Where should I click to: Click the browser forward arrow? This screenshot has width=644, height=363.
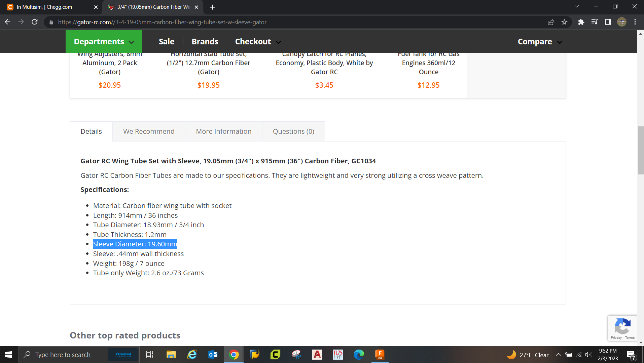tap(21, 22)
